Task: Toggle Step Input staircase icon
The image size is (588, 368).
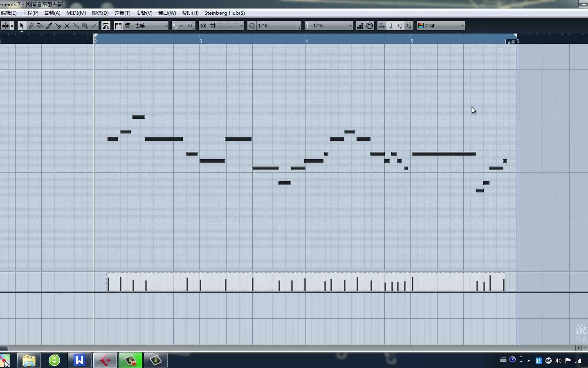Action: 360,26
